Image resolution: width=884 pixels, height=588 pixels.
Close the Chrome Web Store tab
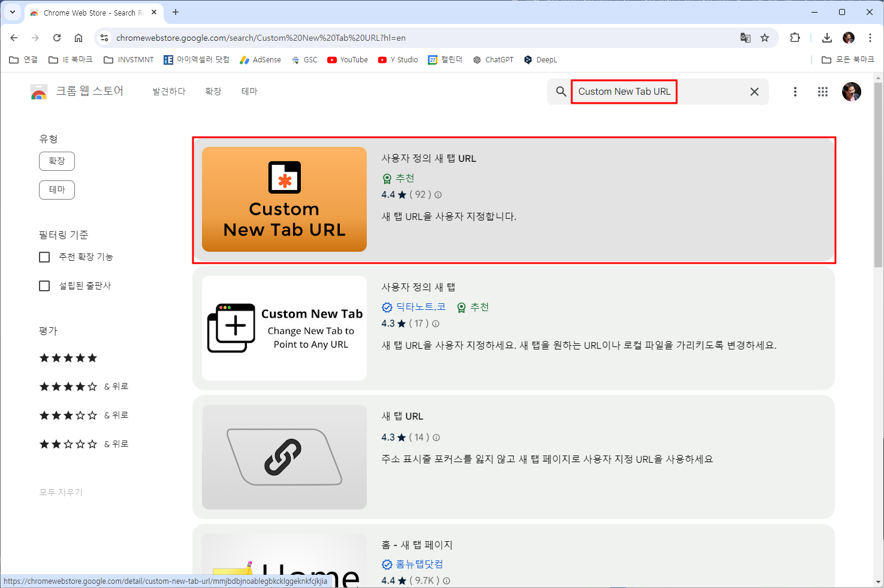tap(154, 12)
